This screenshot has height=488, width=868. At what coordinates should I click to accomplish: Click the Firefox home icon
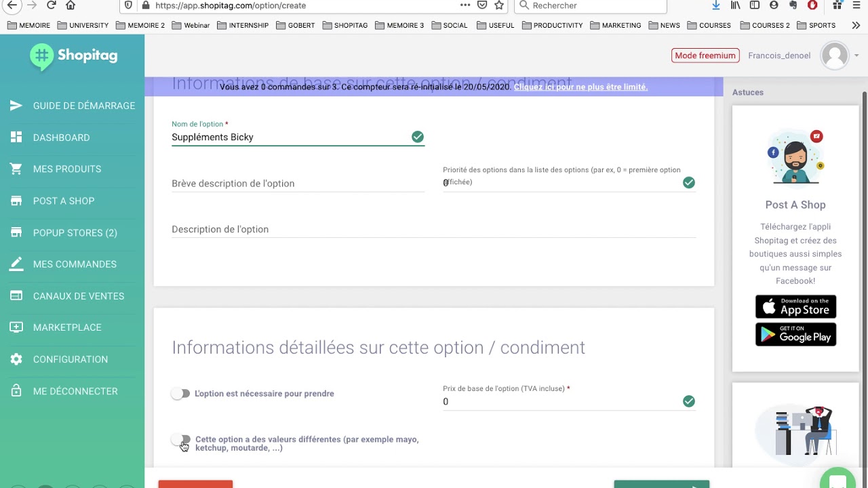pyautogui.click(x=71, y=5)
